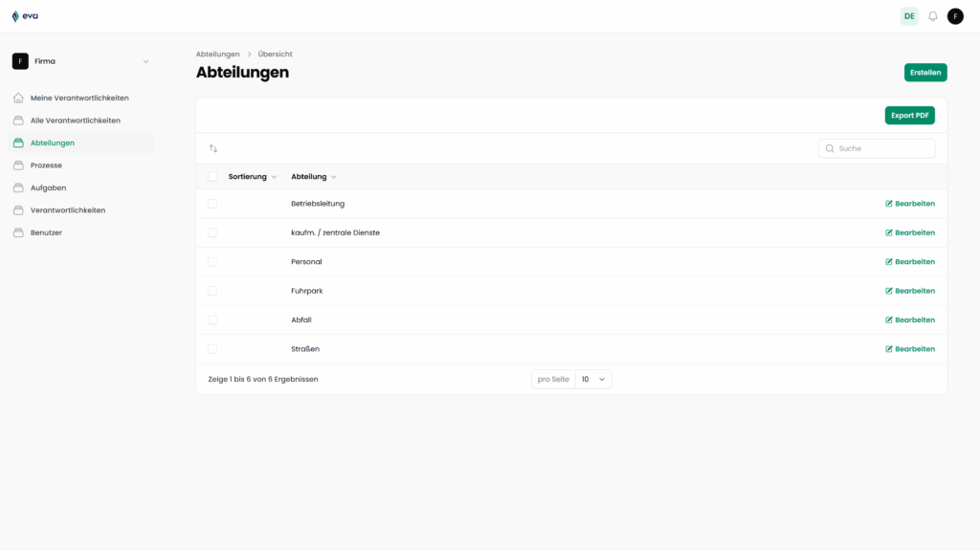
Task: Select the Meine Verantwortlichkeiten home icon
Action: click(17, 97)
